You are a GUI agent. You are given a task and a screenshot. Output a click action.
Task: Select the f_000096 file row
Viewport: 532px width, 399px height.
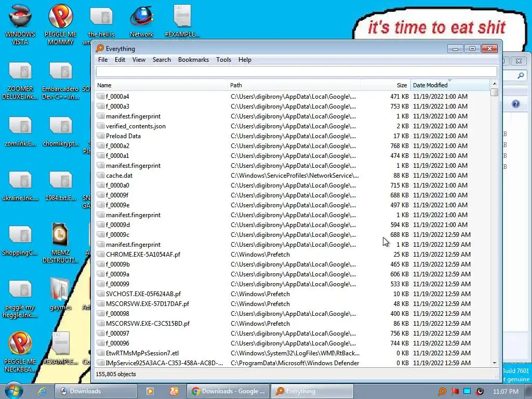coord(292,343)
